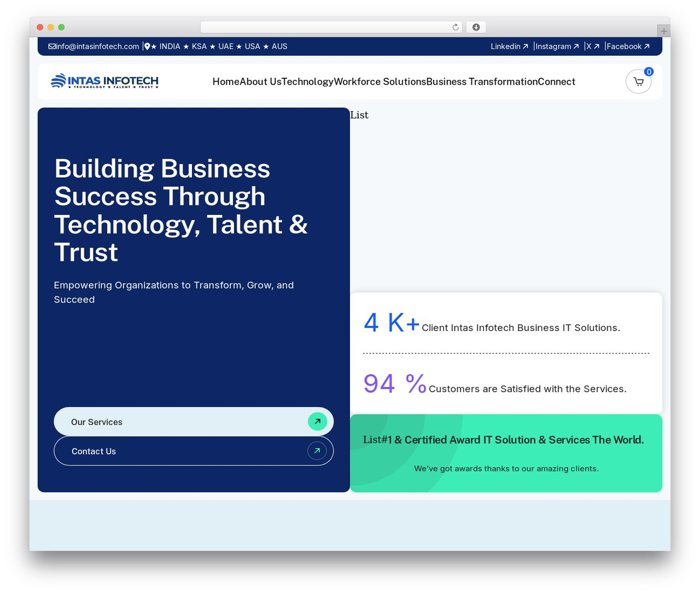Visit the Facebook link

(x=628, y=46)
